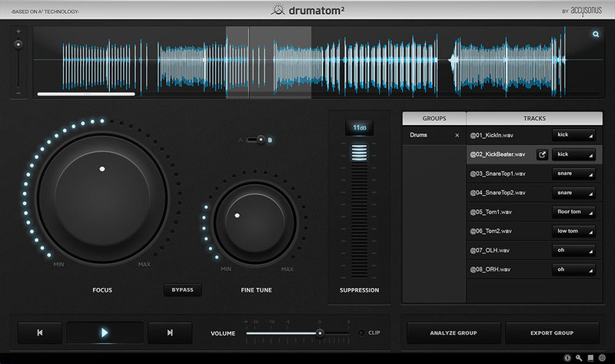Skip to the start of the track
The width and height of the screenshot is (615, 364).
[x=40, y=333]
